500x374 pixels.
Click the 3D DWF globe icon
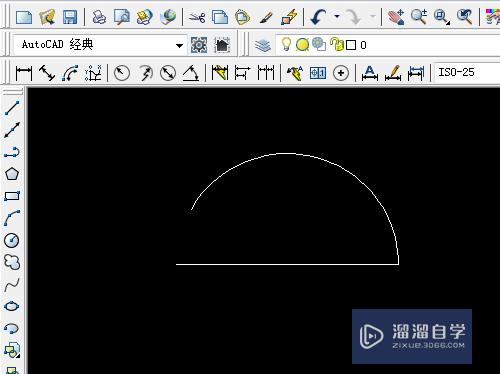coord(168,17)
